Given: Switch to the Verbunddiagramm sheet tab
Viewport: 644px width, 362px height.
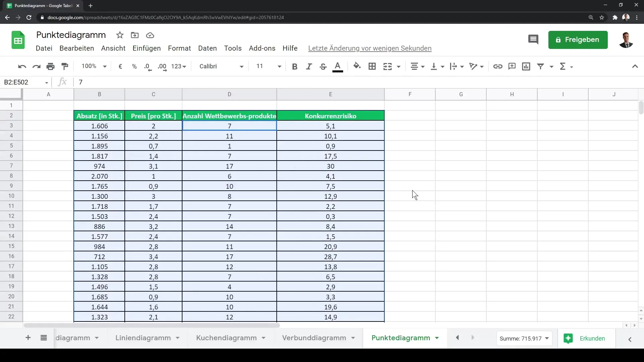Looking at the screenshot, I should pyautogui.click(x=314, y=338).
